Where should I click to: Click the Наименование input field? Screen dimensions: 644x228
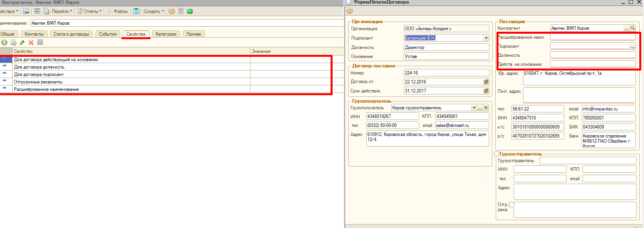pyautogui.click(x=187, y=23)
